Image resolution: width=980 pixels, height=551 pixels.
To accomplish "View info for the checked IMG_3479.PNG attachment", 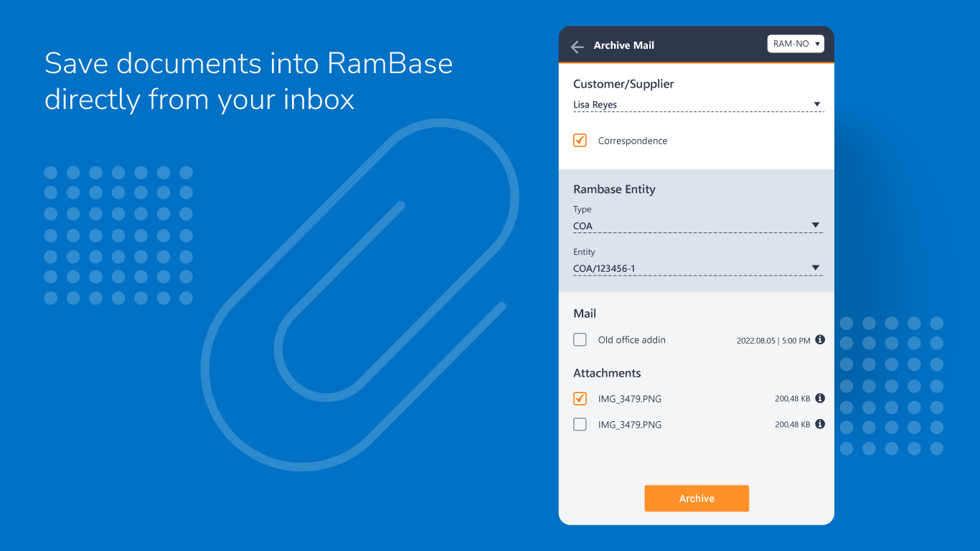I will 820,398.
